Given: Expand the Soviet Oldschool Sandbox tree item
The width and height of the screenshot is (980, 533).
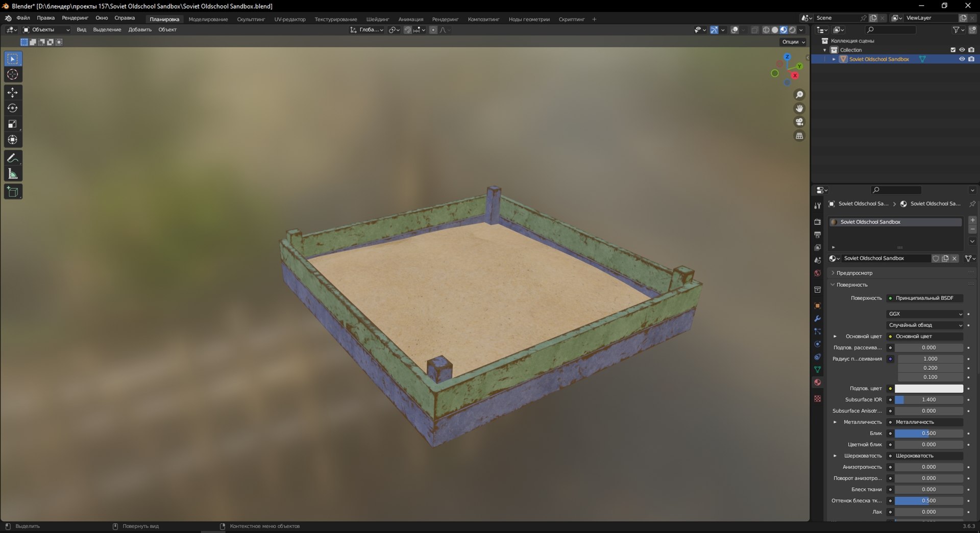Looking at the screenshot, I should (834, 59).
